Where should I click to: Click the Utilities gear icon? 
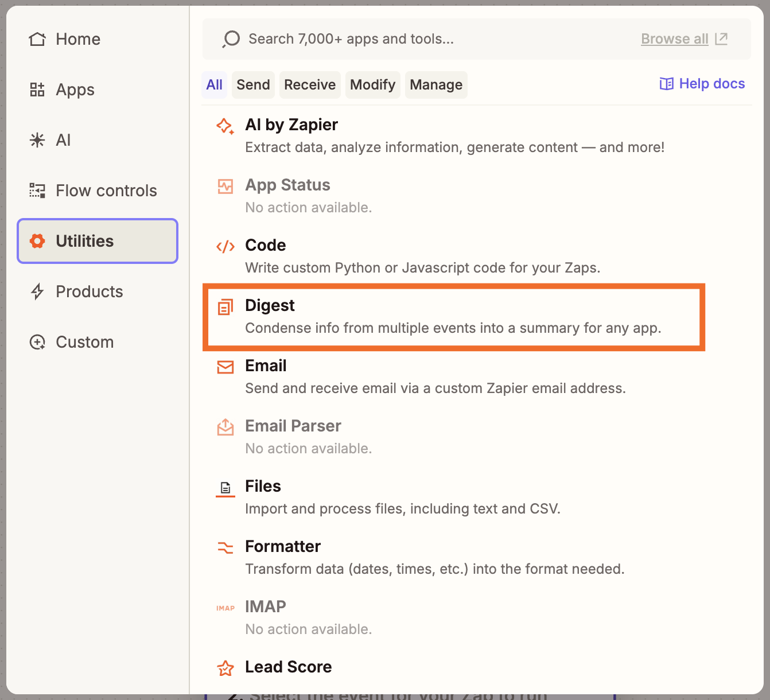click(37, 241)
